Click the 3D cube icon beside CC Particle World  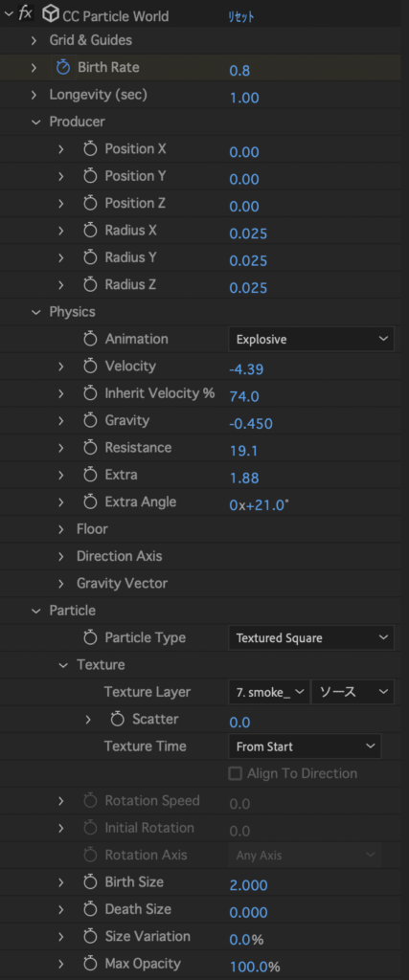(52, 14)
